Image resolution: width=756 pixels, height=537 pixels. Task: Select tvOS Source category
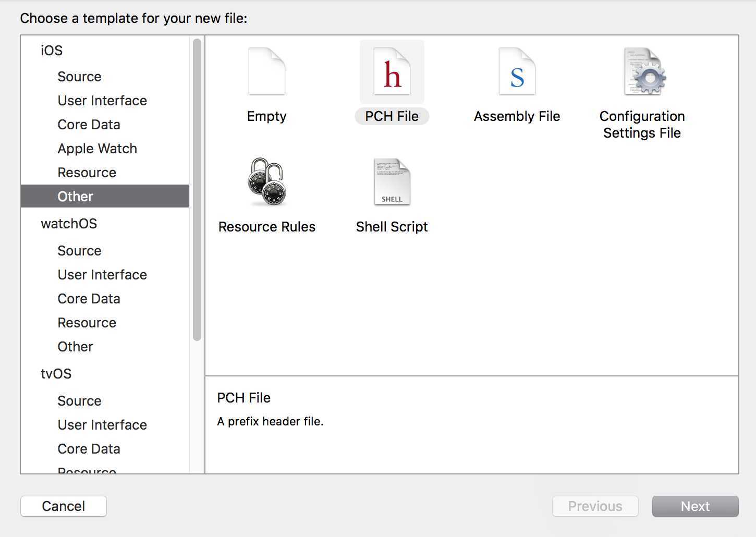click(x=79, y=401)
